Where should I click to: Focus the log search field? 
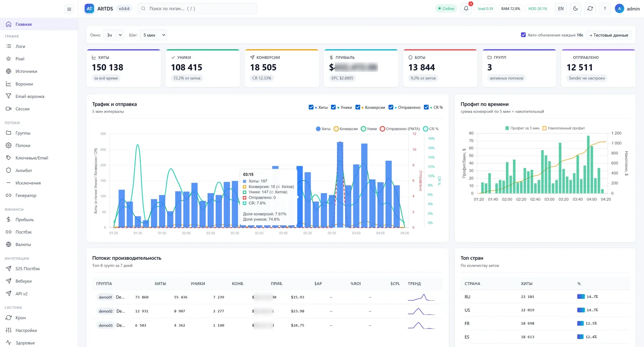click(x=197, y=8)
